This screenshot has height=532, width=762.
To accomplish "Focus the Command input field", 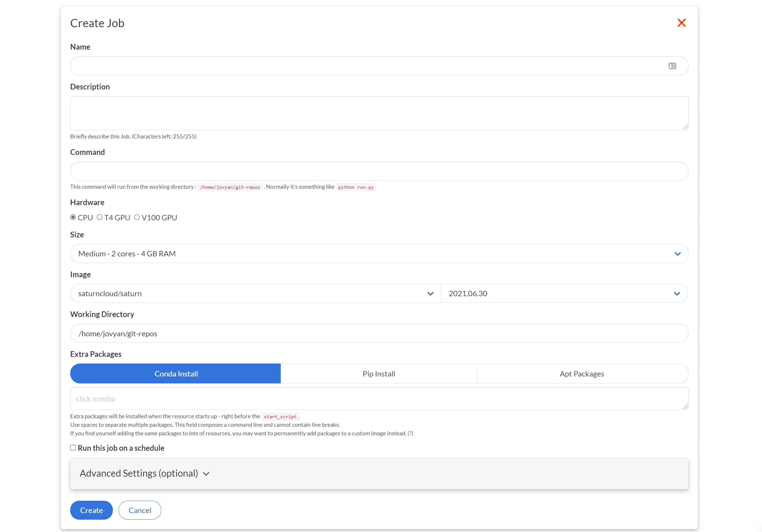I will click(x=379, y=171).
